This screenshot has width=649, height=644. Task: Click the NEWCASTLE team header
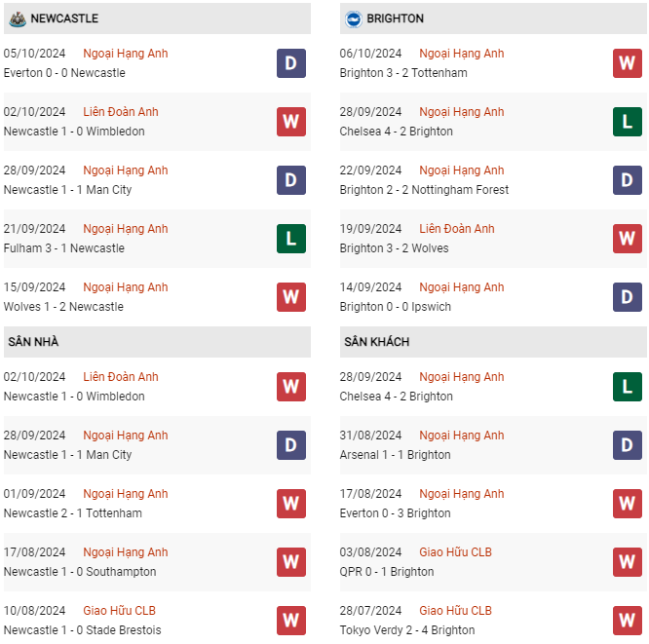click(157, 19)
